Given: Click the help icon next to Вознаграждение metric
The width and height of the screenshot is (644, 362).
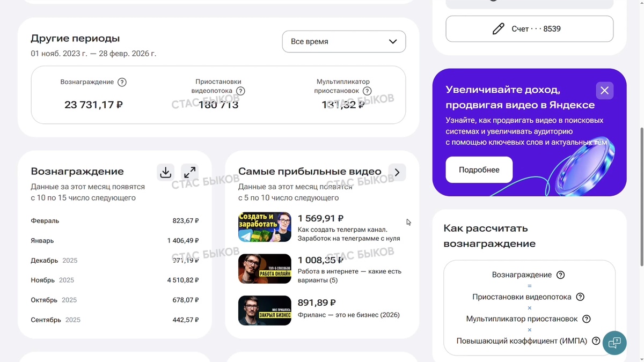Looking at the screenshot, I should pos(122,82).
